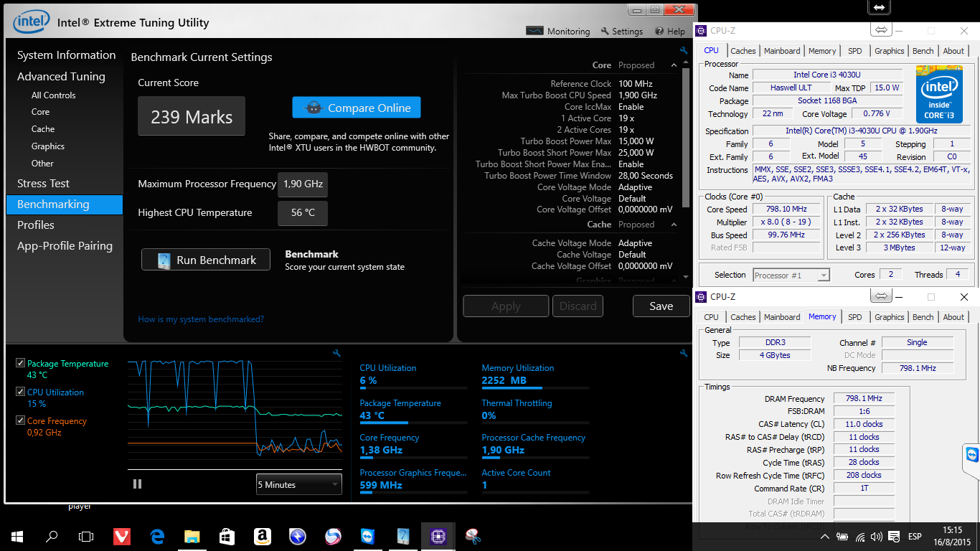
Task: Switch to CPU-Z taskbar icon
Action: (x=438, y=536)
